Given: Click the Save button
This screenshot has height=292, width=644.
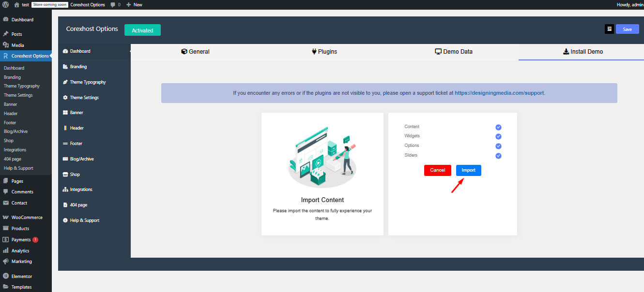Looking at the screenshot, I should 627,29.
